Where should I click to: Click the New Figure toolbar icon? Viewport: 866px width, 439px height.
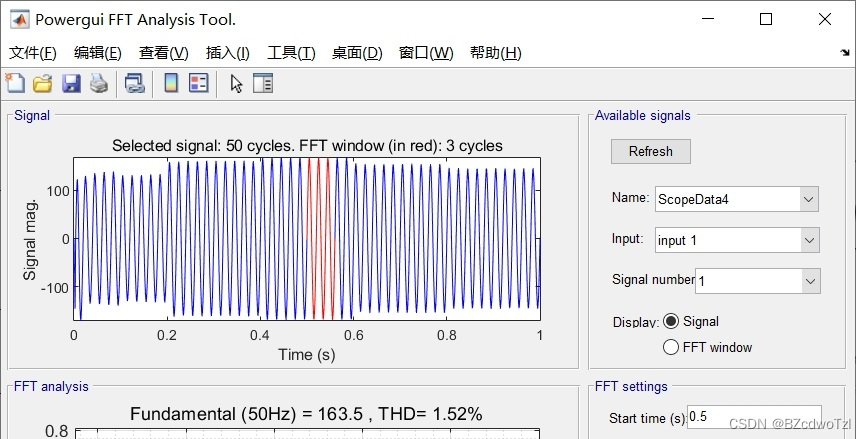coord(15,83)
